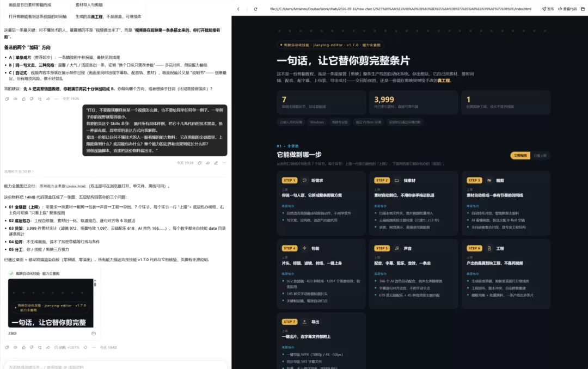The height and width of the screenshot is (369, 588).
Task: Click heading 备选的两个 "加码" 方向
Action: tap(27, 48)
